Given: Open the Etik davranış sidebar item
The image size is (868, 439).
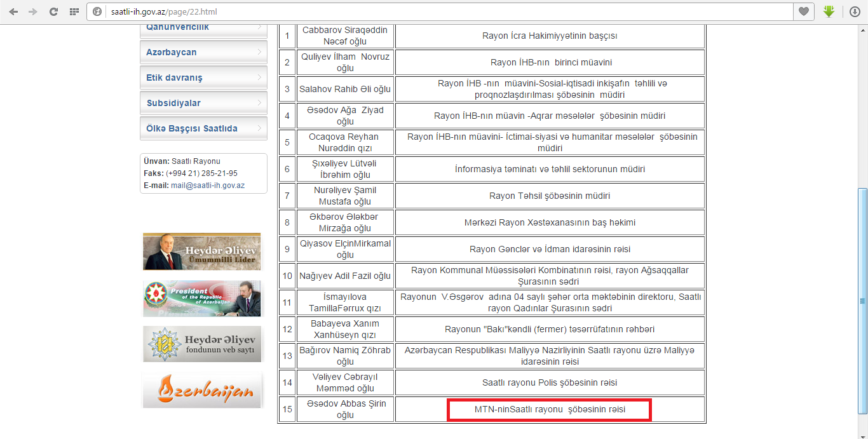Looking at the screenshot, I should click(x=203, y=78).
